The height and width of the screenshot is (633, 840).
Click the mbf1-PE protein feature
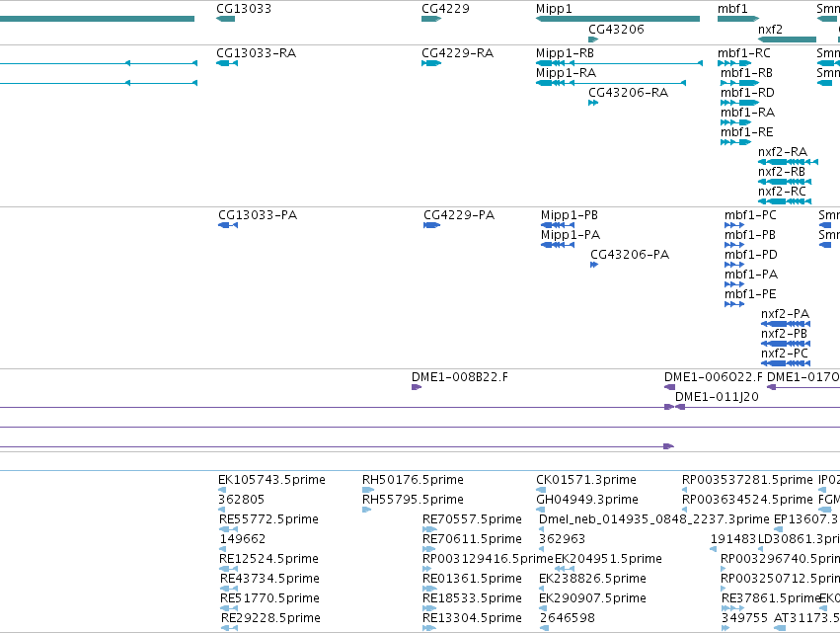pos(734,304)
